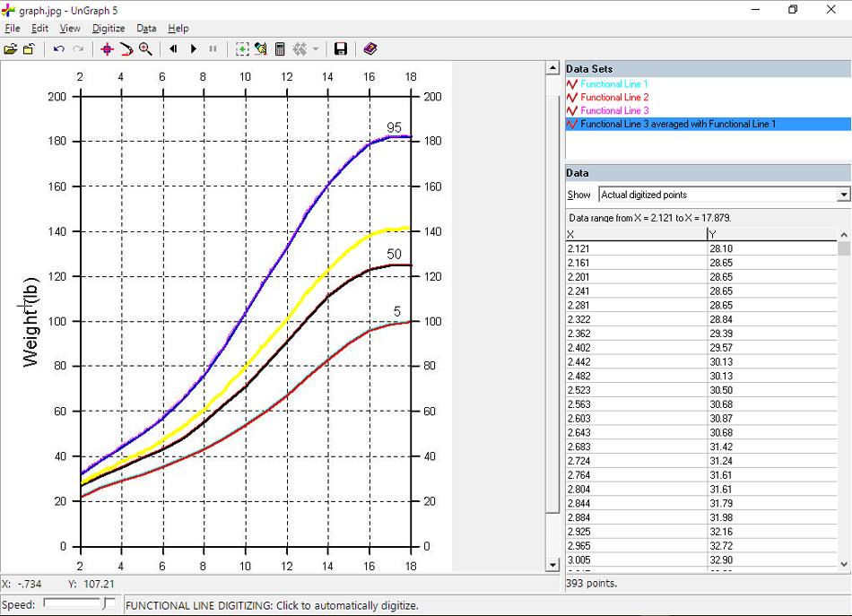The height and width of the screenshot is (616, 852).
Task: Click the greyed-out grid tool icon
Action: click(300, 49)
